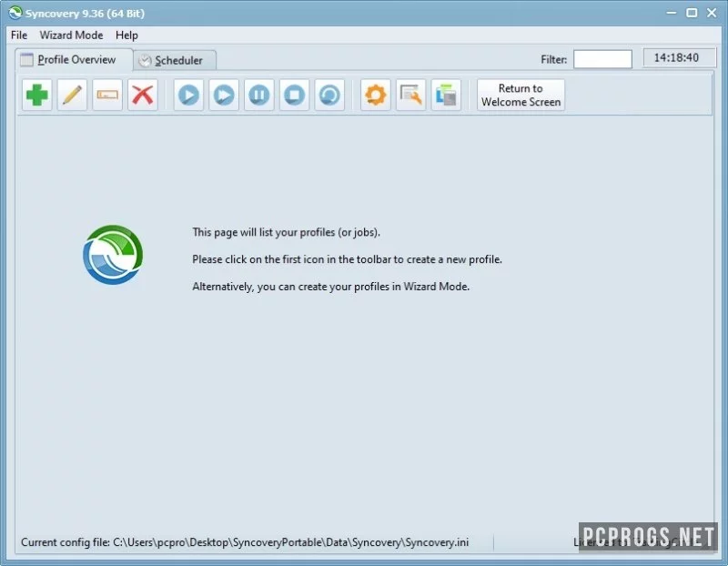Add a new profile with green plus icon

pos(36,96)
